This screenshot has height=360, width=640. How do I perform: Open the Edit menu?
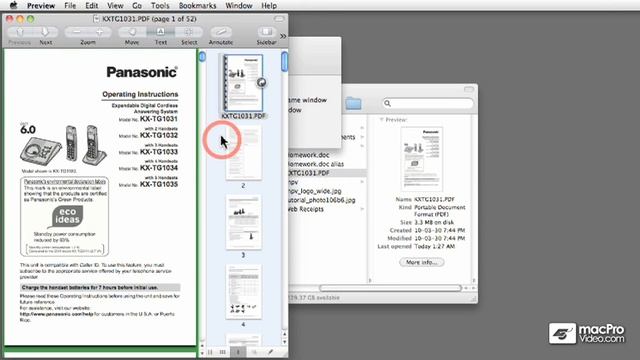point(91,6)
